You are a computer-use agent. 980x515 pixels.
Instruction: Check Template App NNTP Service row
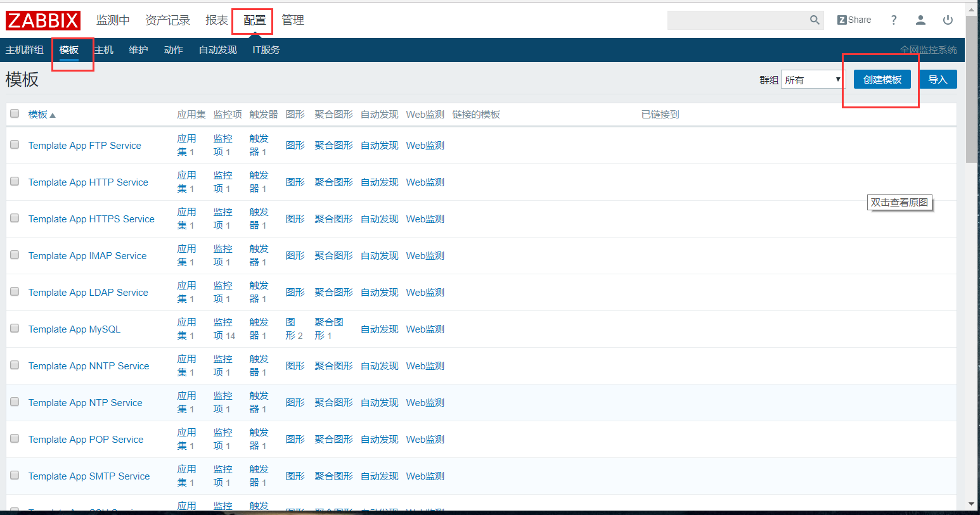pos(15,366)
